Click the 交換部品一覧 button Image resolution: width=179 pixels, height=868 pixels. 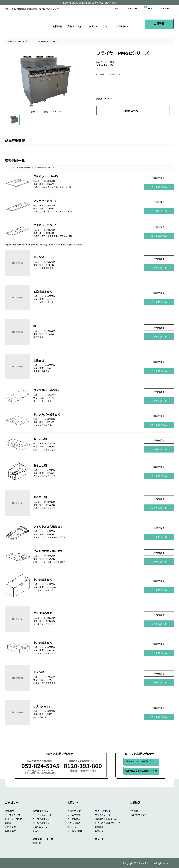point(133,110)
